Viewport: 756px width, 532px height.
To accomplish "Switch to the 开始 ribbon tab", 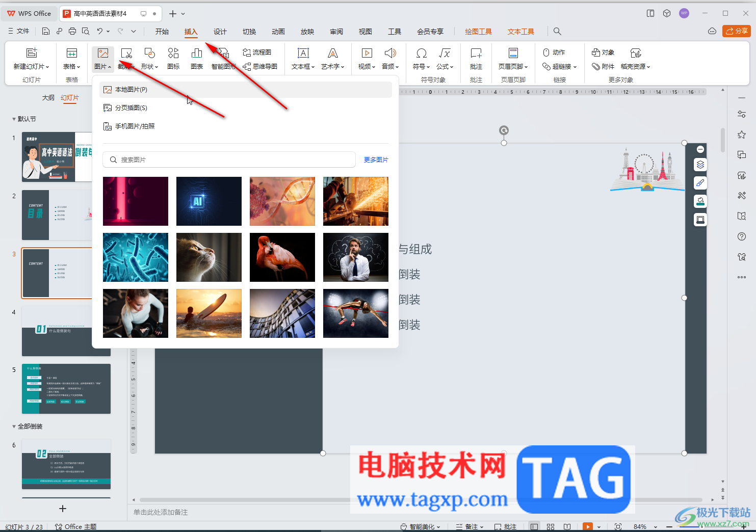I will coord(162,32).
